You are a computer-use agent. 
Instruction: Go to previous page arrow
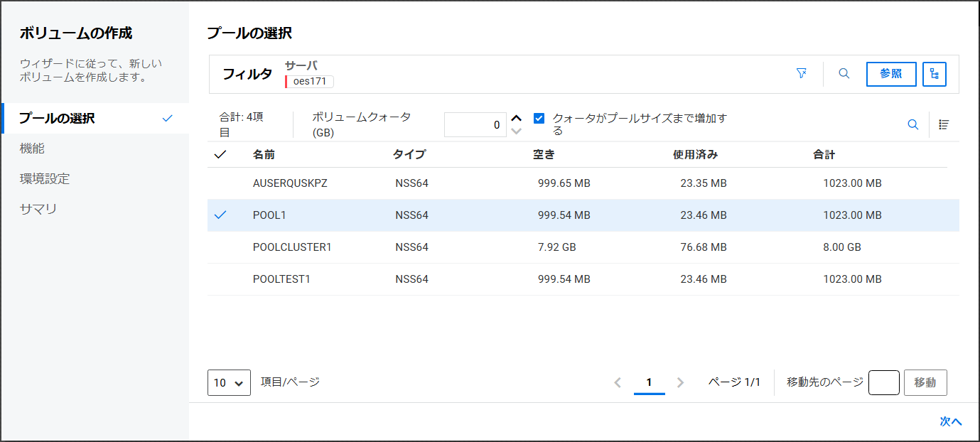(x=617, y=382)
